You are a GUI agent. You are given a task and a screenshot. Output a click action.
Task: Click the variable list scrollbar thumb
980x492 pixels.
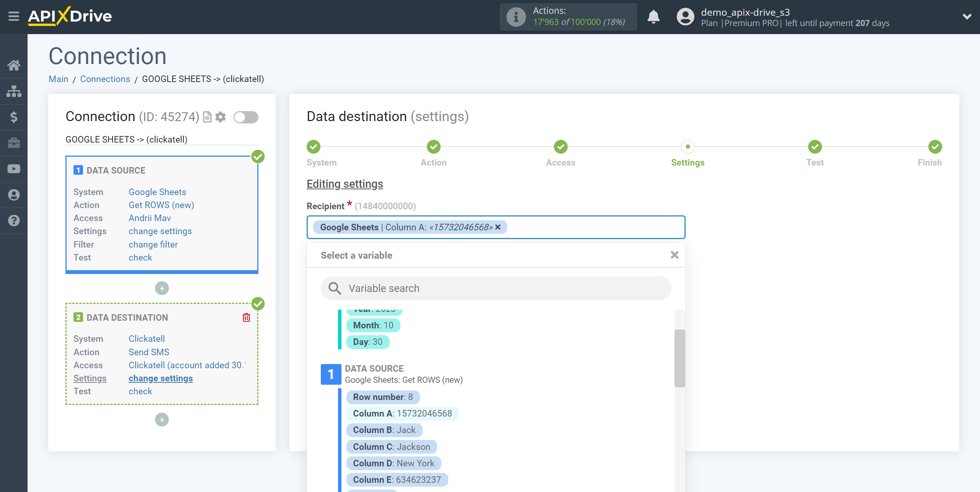[x=679, y=358]
